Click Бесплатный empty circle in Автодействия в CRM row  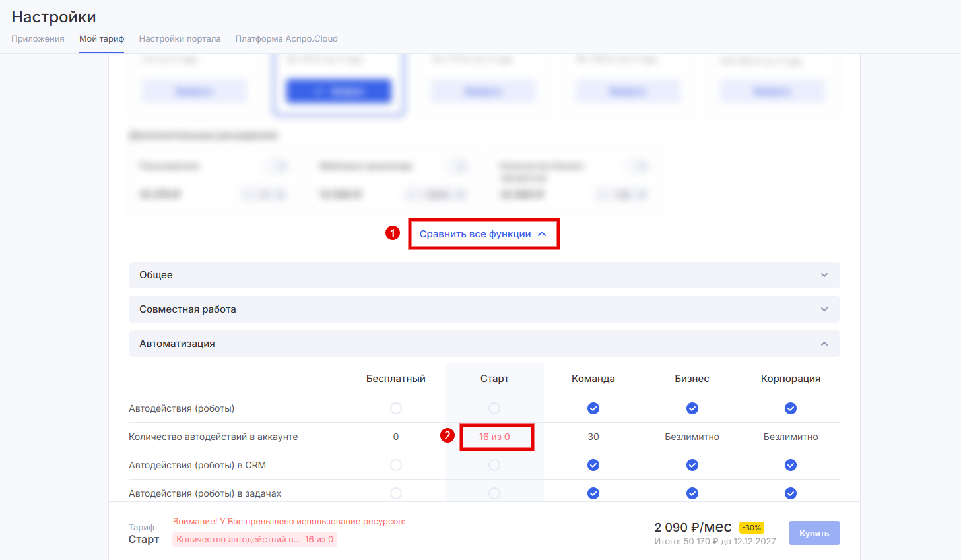point(396,465)
